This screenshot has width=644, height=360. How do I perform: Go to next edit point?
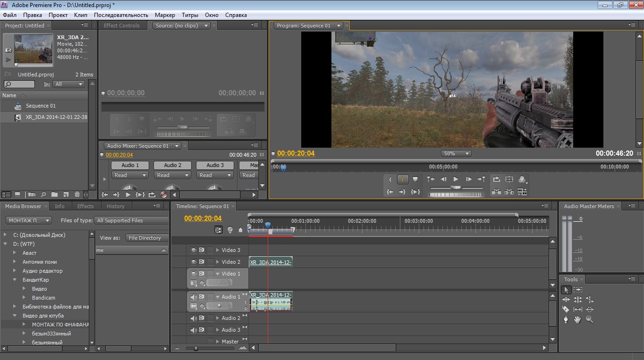(x=481, y=179)
